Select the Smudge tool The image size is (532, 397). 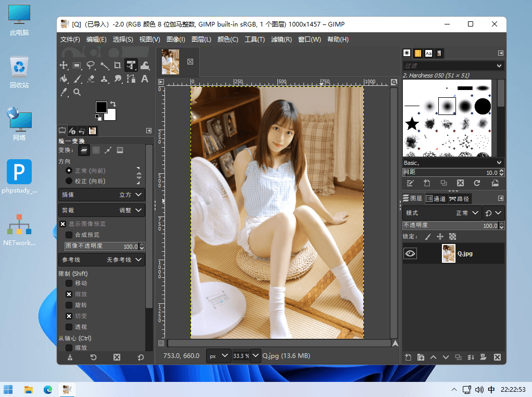coord(118,79)
